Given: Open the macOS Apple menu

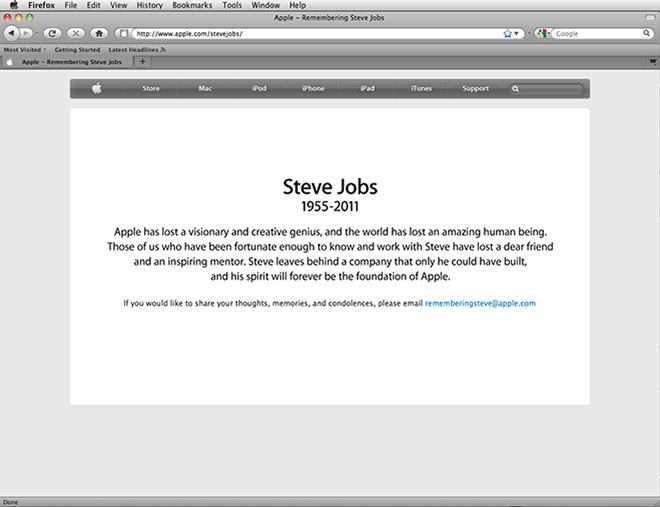Looking at the screenshot, I should (x=14, y=5).
